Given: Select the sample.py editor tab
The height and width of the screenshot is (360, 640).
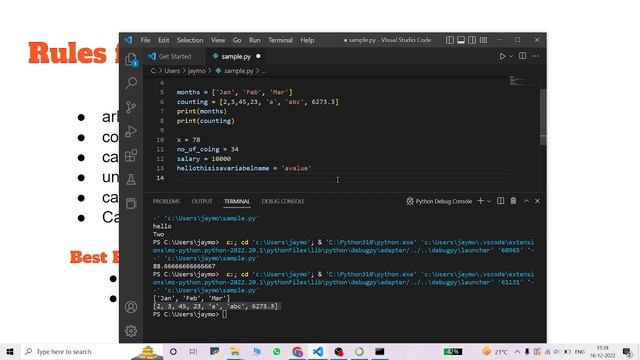Looking at the screenshot, I should [x=236, y=56].
